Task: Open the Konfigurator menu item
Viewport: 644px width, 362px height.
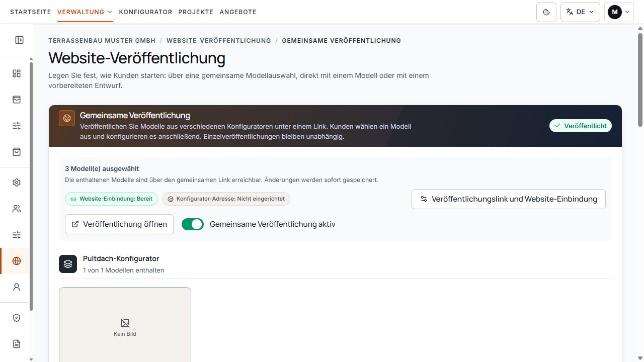Action: pos(145,12)
